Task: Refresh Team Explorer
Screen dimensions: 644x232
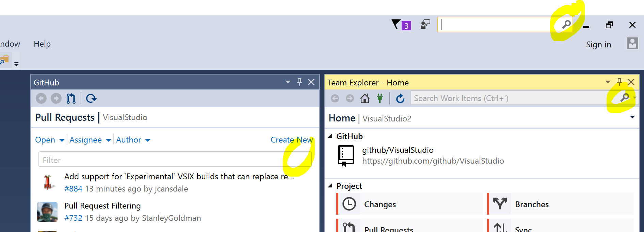Action: coord(400,98)
